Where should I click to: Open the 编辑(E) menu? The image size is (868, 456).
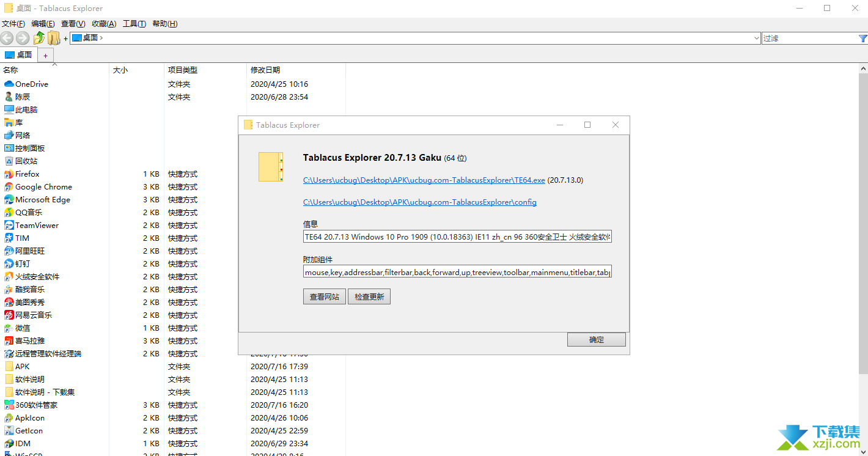pos(43,24)
